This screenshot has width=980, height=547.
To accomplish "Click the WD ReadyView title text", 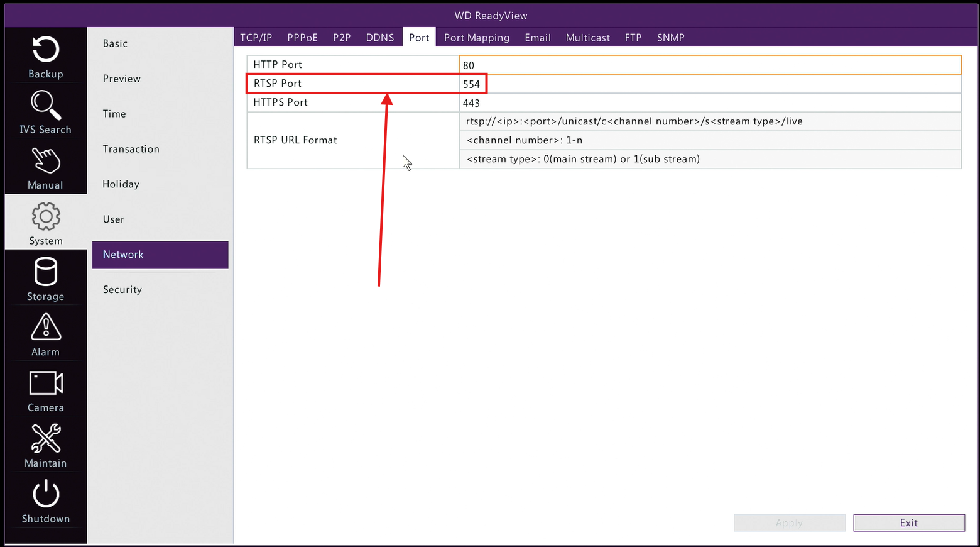I will 491,16.
